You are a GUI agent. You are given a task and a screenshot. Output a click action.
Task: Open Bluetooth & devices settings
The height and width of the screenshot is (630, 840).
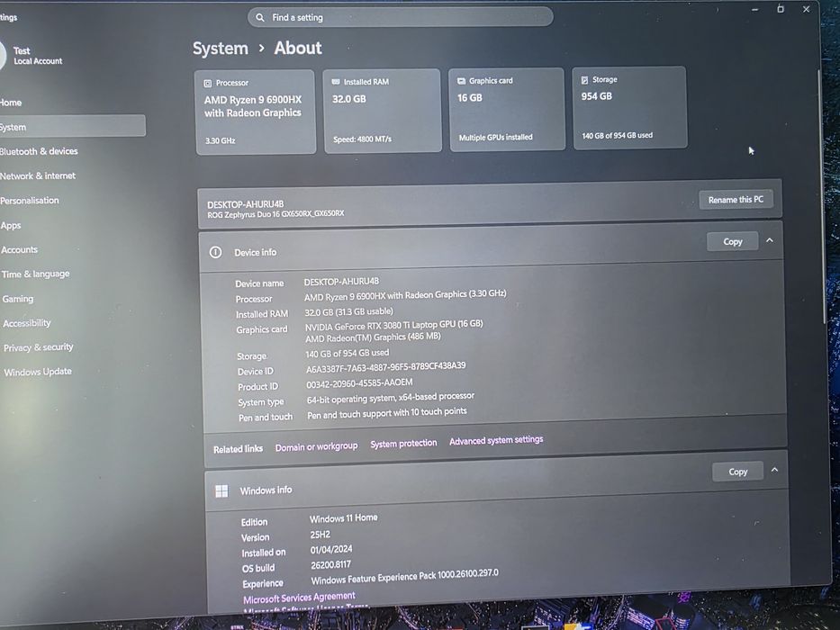(39, 151)
